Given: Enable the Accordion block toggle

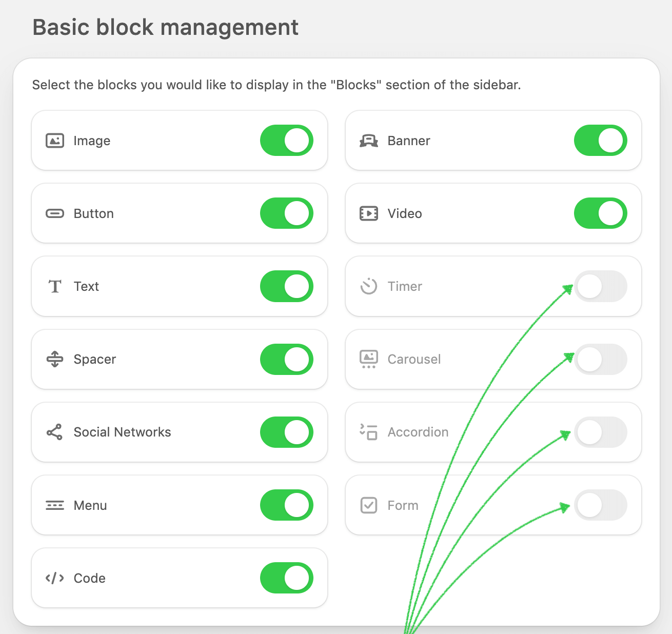Looking at the screenshot, I should [601, 432].
